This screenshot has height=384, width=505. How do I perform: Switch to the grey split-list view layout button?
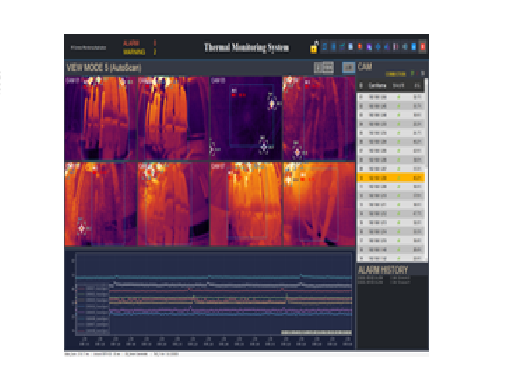click(324, 68)
